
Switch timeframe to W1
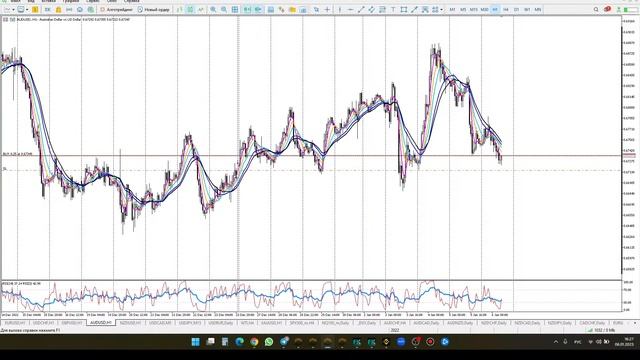pos(527,9)
